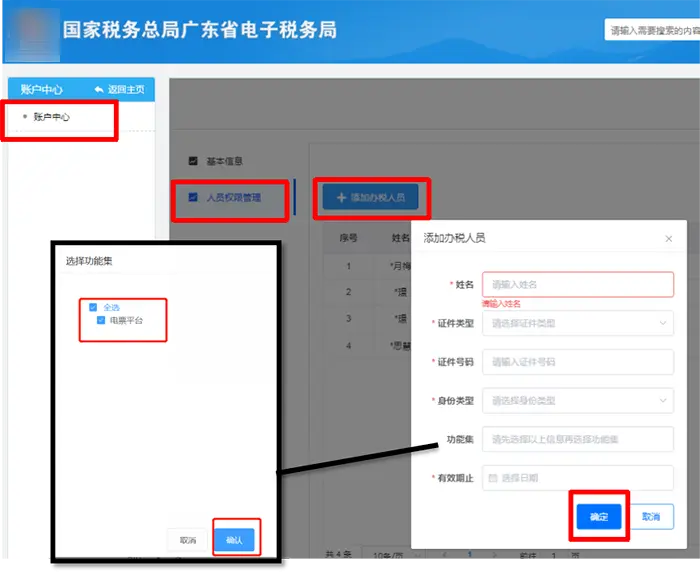
Task: Switch to the 人员权限管理 tab
Action: (232, 198)
